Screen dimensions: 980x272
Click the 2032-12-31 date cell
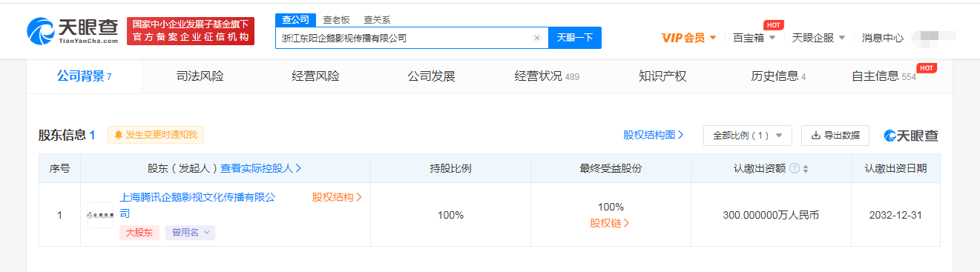[895, 215]
